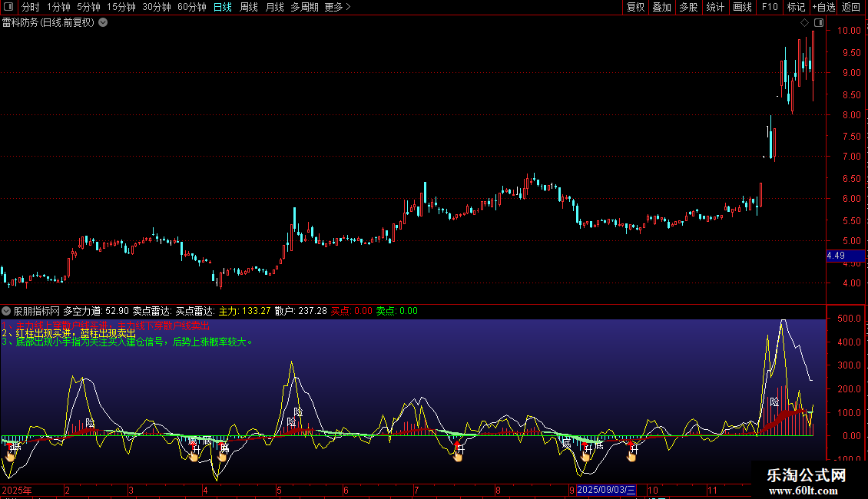Viewport: 868px width, 499px height.
Task: Click the hand signal icon just before October
Action: pos(631,456)
